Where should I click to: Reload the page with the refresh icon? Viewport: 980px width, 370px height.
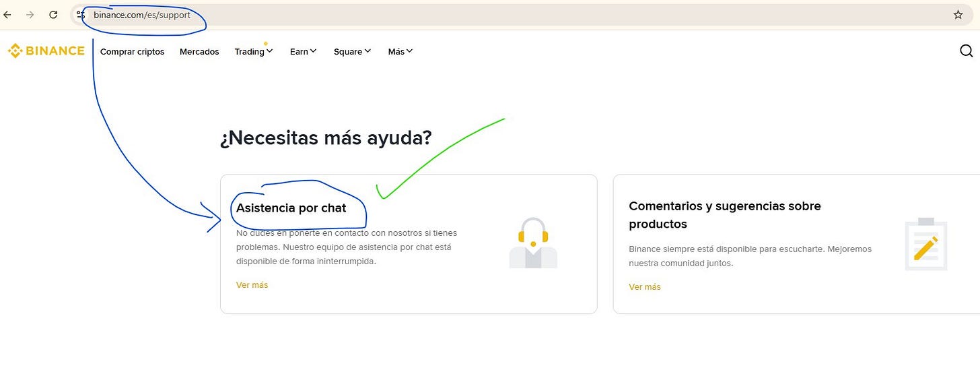tap(53, 14)
